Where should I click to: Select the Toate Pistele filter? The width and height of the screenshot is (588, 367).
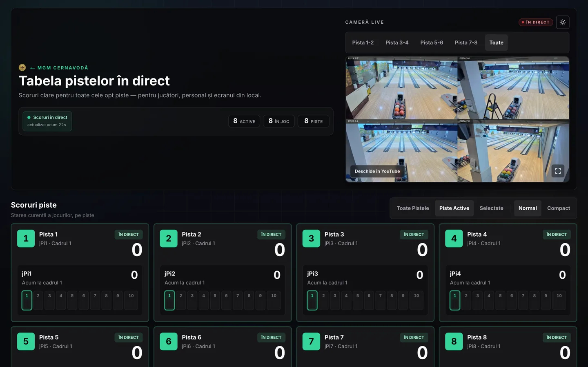coord(413,208)
